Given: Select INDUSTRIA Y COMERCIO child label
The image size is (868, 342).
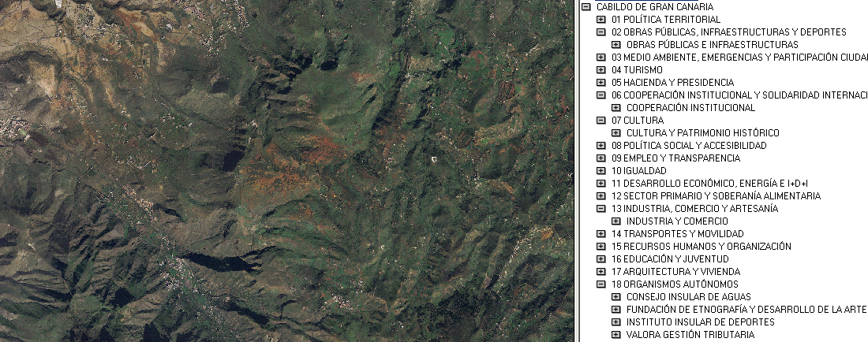Looking at the screenshot, I should coord(678,221).
